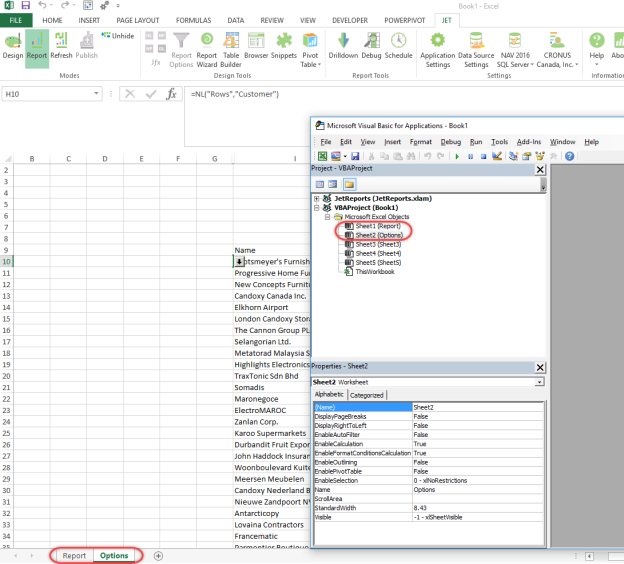Open the Pivot Table dropdown
Screen dimensions: 624x564
(310, 50)
